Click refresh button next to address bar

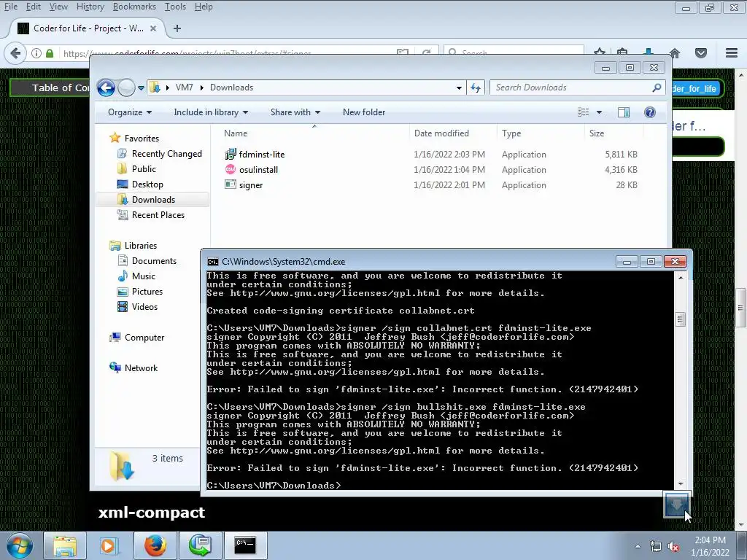(476, 87)
